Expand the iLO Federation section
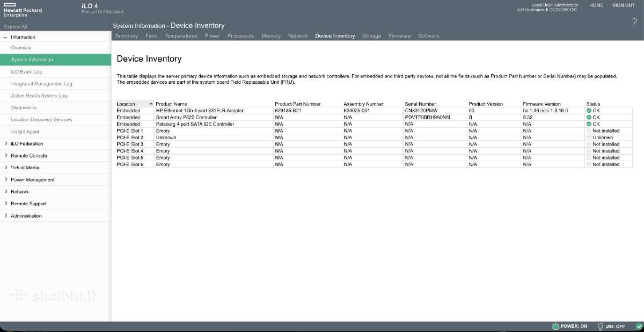The image size is (644, 332). (5, 143)
